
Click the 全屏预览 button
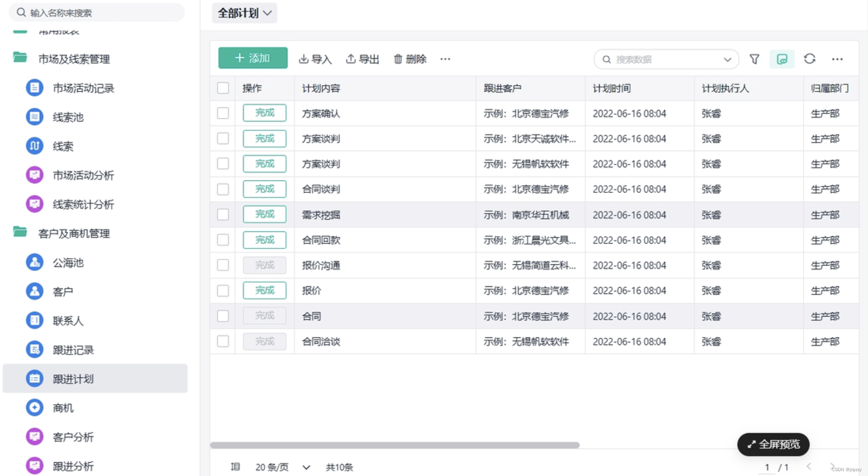coord(773,444)
